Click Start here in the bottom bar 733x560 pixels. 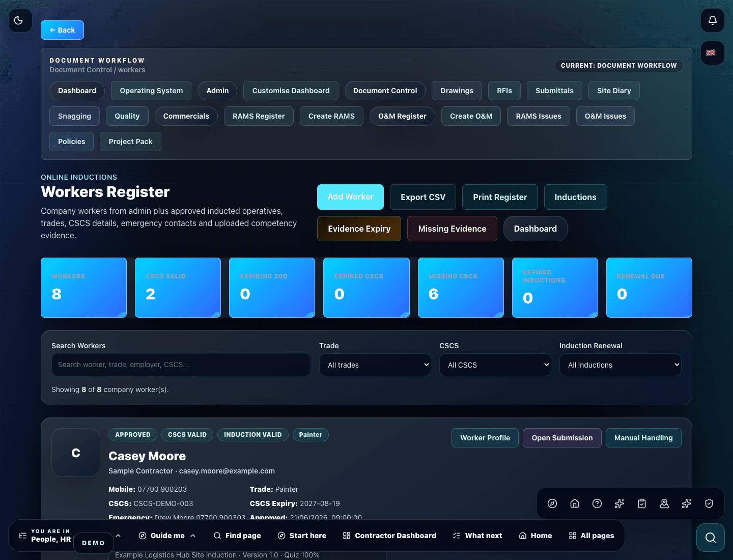coord(302,536)
